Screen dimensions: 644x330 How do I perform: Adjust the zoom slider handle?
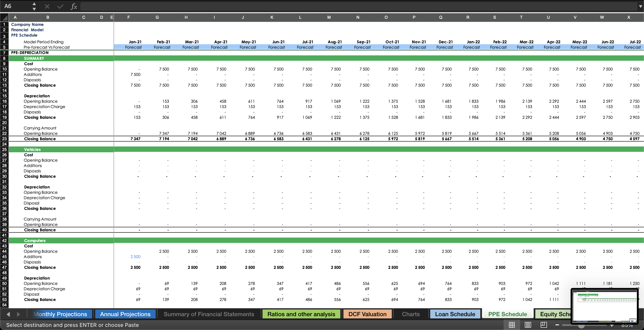tap(581, 325)
